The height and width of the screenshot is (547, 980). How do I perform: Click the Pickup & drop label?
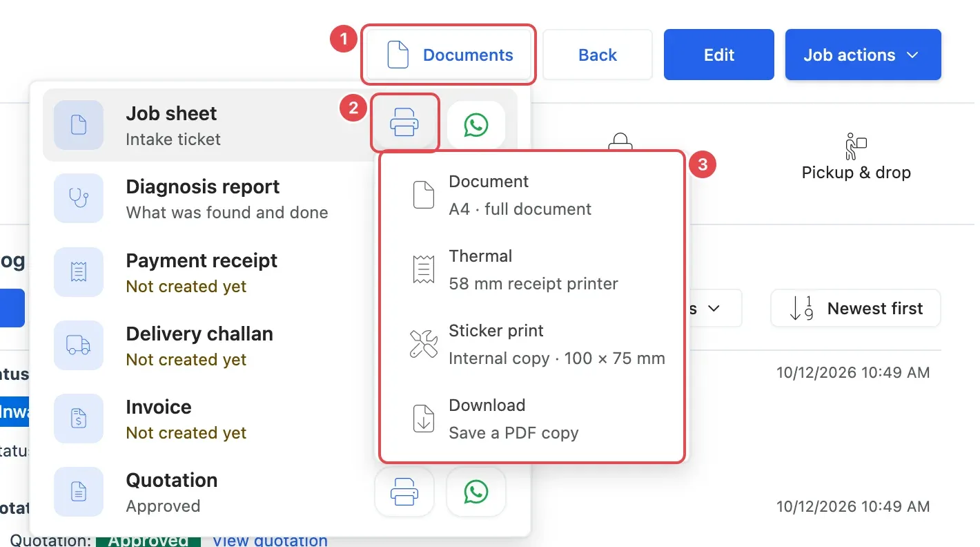tap(856, 173)
